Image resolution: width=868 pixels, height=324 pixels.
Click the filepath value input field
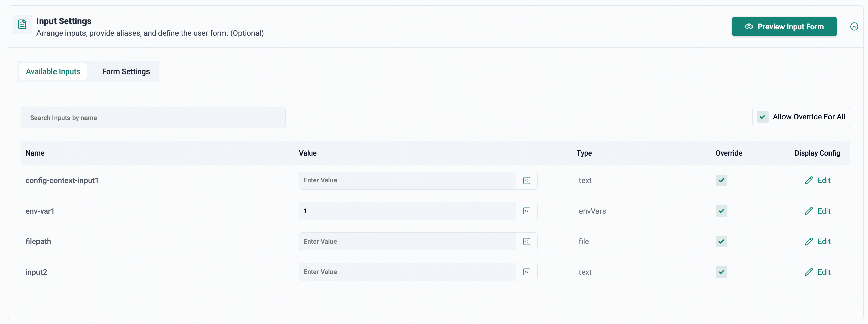click(x=407, y=241)
